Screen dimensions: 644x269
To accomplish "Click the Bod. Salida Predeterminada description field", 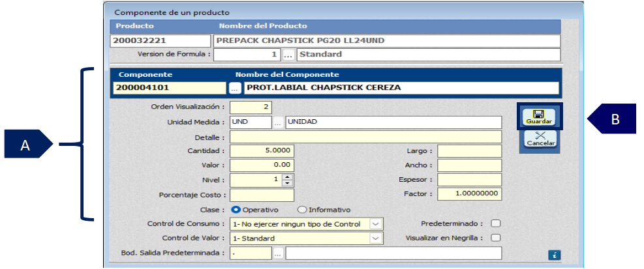I will 393,253.
